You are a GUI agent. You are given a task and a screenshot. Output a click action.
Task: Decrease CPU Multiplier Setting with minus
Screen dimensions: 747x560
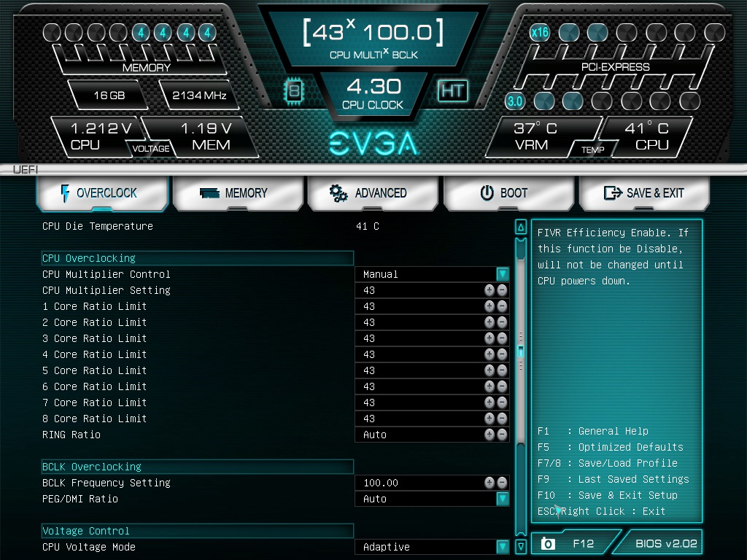[502, 290]
